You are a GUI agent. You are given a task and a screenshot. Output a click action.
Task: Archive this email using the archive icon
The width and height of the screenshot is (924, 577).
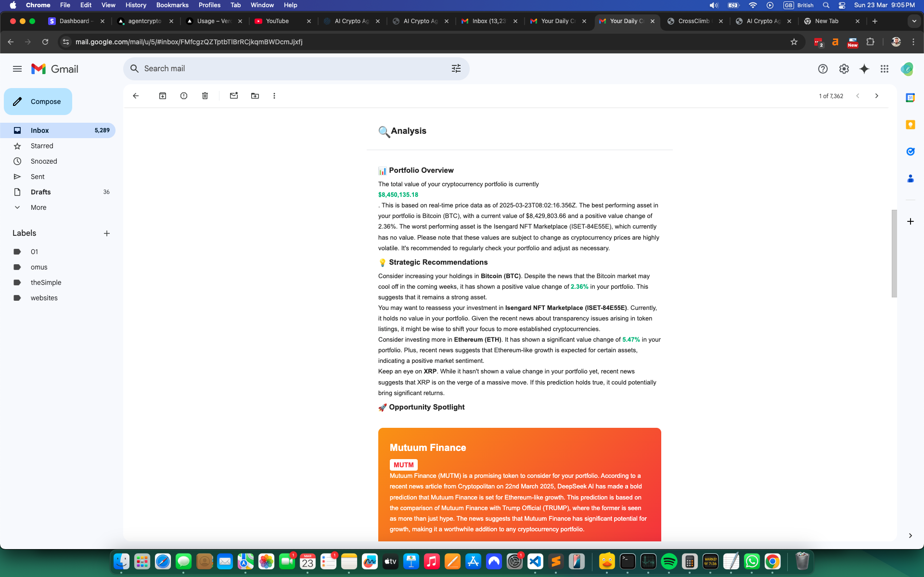coord(163,96)
